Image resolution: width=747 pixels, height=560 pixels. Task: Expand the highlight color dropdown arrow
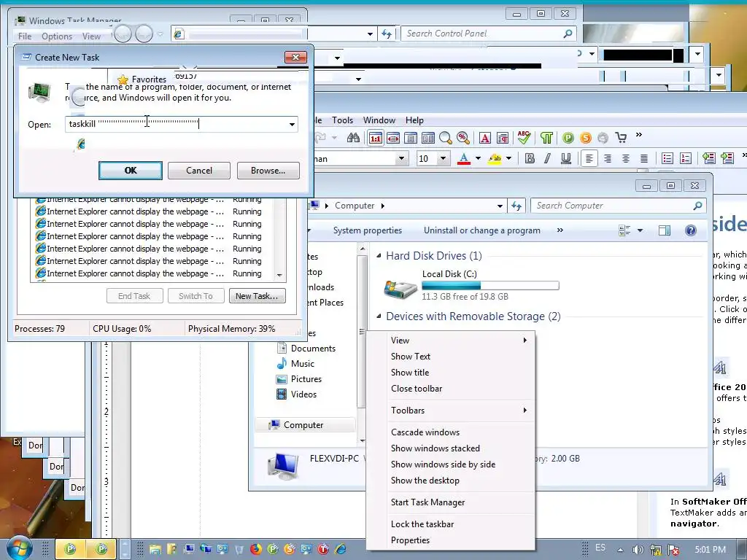pyautogui.click(x=508, y=158)
